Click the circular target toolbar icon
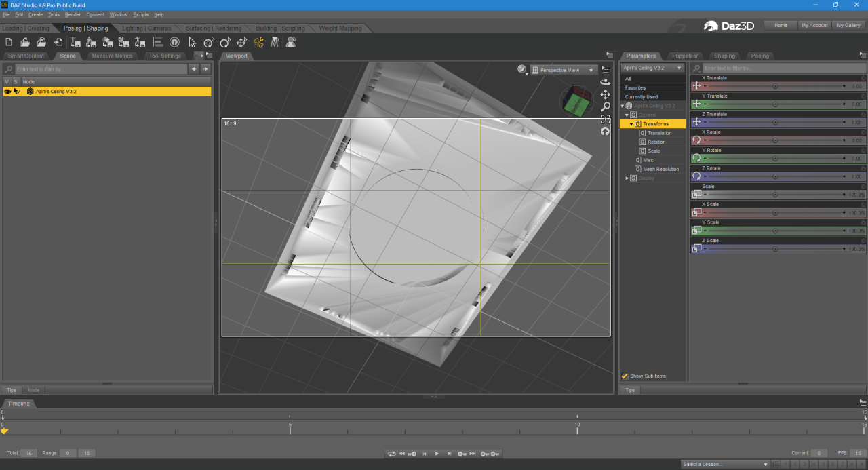 coord(174,42)
